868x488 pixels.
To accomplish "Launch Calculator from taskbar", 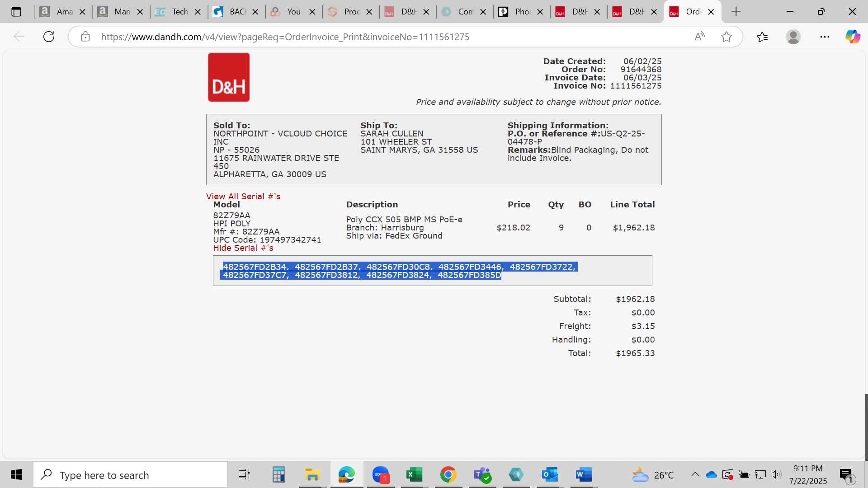I will point(278,474).
